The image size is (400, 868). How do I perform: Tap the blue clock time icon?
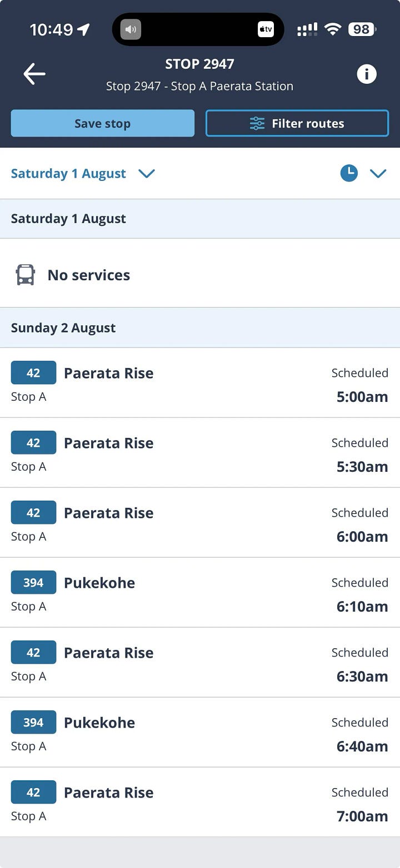click(x=349, y=173)
